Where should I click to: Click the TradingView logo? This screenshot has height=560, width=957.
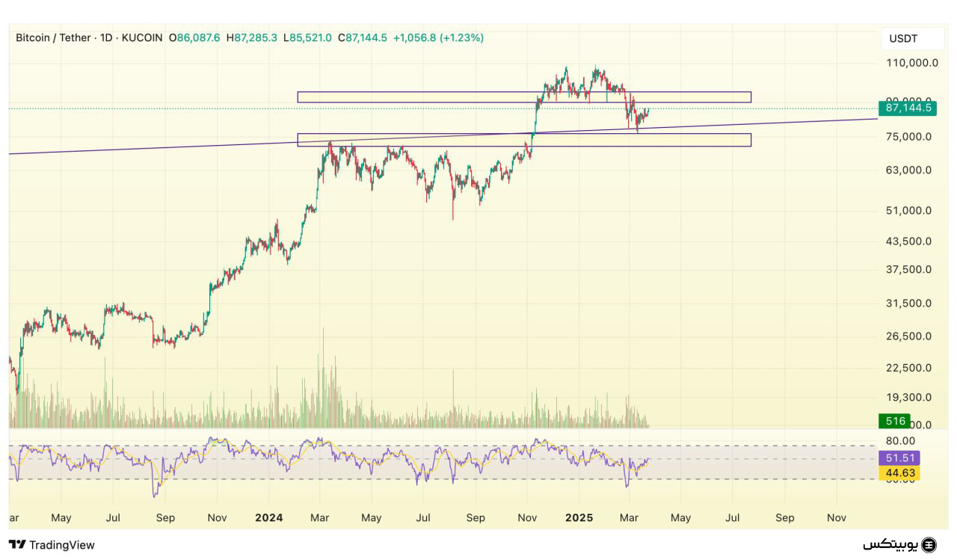(52, 545)
